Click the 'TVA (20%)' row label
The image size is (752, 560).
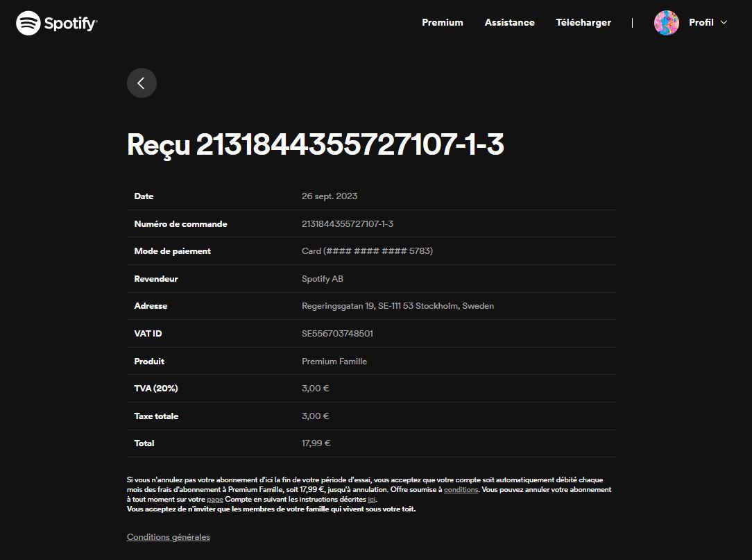coord(156,388)
